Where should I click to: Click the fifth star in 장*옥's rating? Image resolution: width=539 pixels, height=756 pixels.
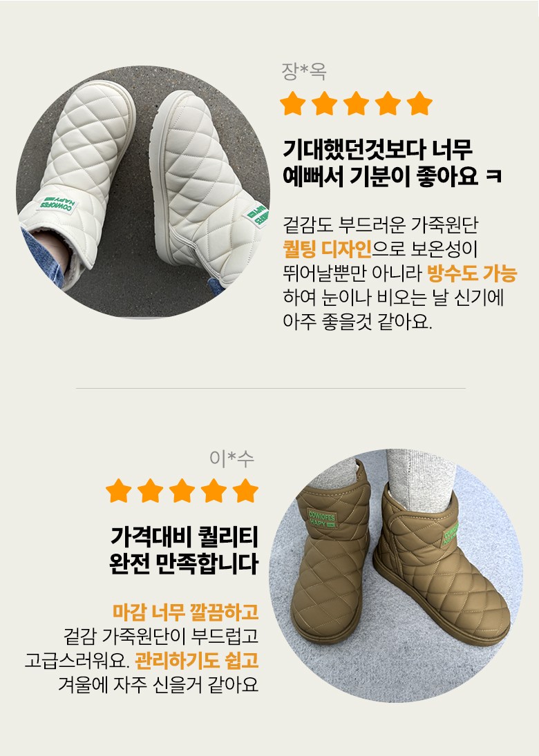click(419, 104)
